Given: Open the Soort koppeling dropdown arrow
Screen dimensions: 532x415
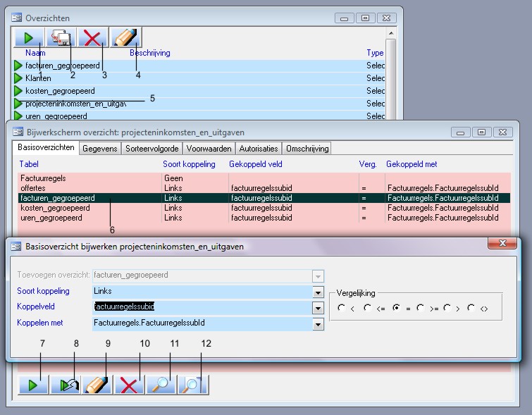Looking at the screenshot, I should click(318, 292).
